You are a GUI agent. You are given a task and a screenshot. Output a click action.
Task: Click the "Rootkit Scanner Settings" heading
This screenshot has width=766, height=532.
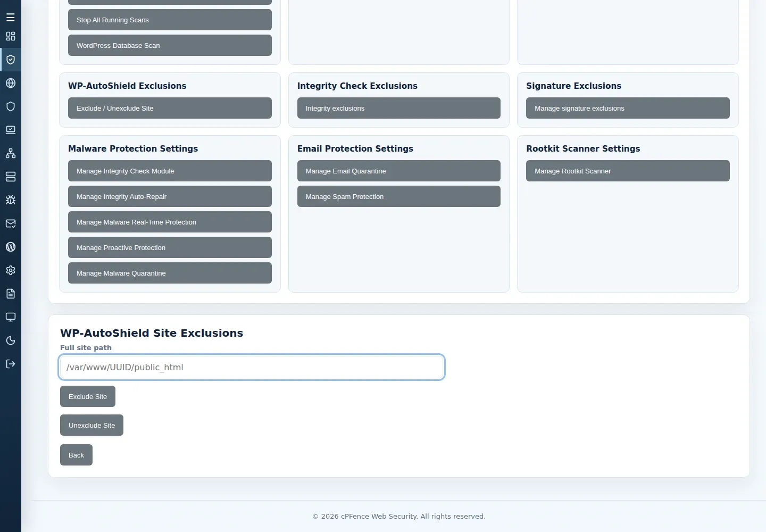point(583,149)
